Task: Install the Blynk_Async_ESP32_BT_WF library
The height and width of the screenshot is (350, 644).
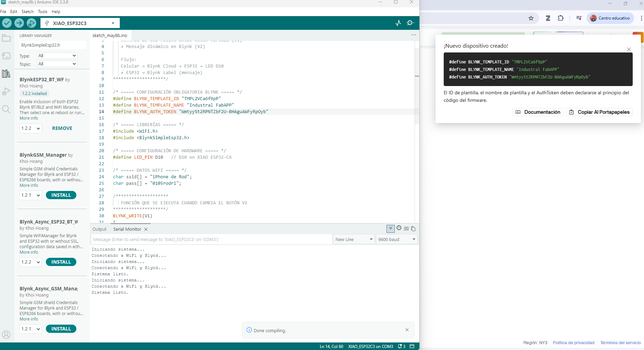Action: point(61,262)
